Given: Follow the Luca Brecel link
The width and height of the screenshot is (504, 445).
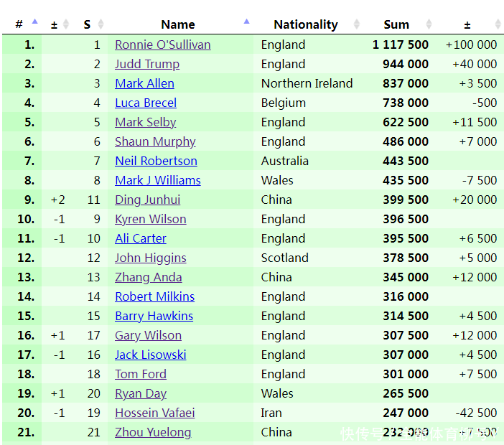Looking at the screenshot, I should (x=146, y=103).
